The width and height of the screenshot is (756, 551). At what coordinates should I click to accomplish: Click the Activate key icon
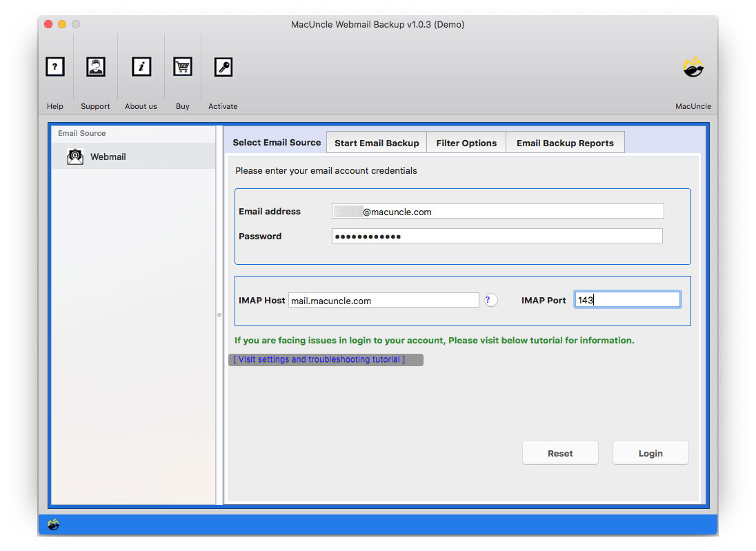point(223,67)
